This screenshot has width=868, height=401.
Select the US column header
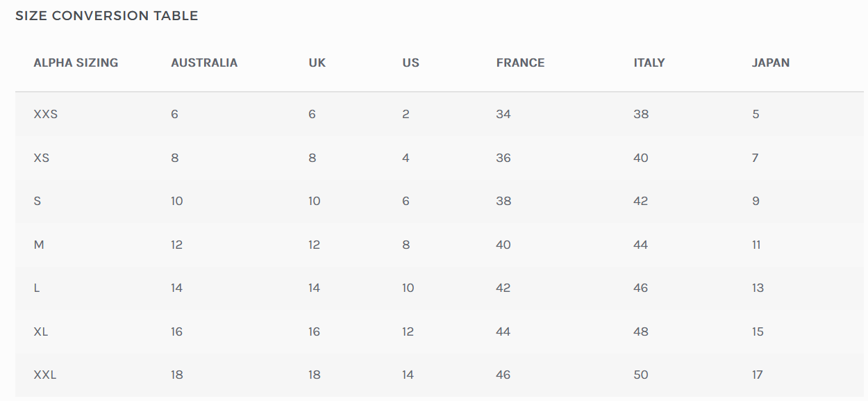[x=410, y=63]
